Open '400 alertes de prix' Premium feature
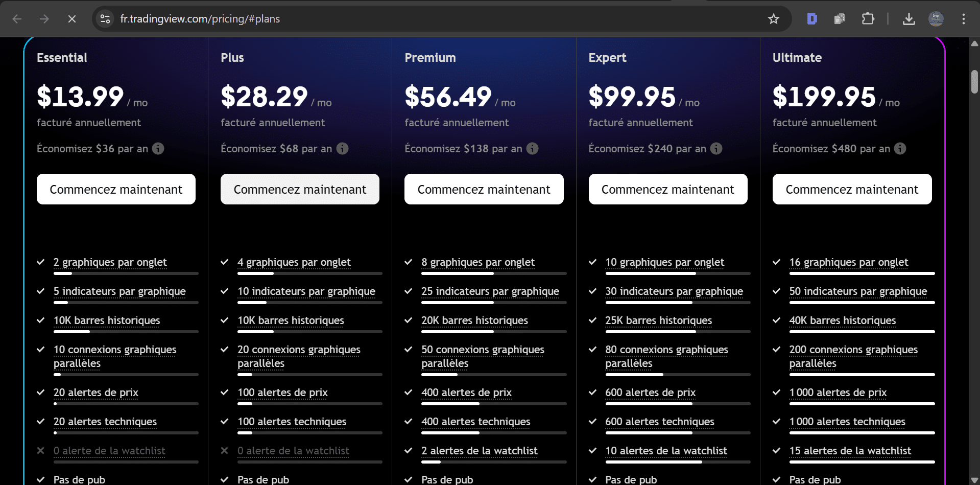 coord(466,392)
